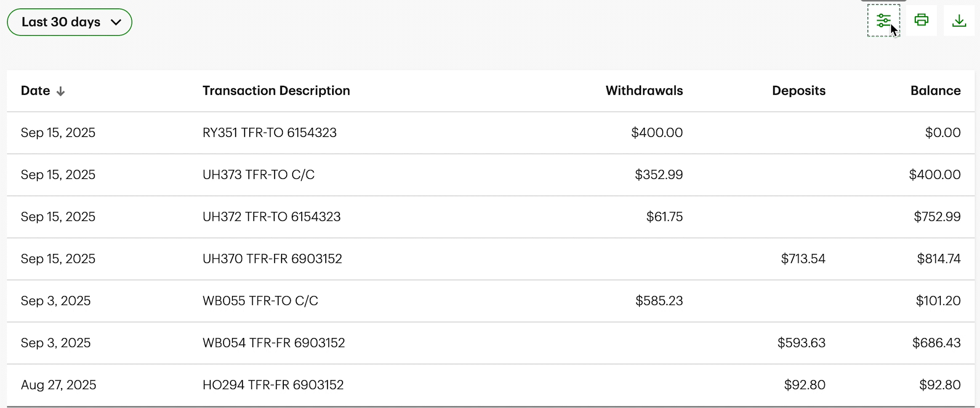Viewport: 980px width, 408px height.
Task: Click the $585.23 withdrawal amount
Action: click(659, 301)
